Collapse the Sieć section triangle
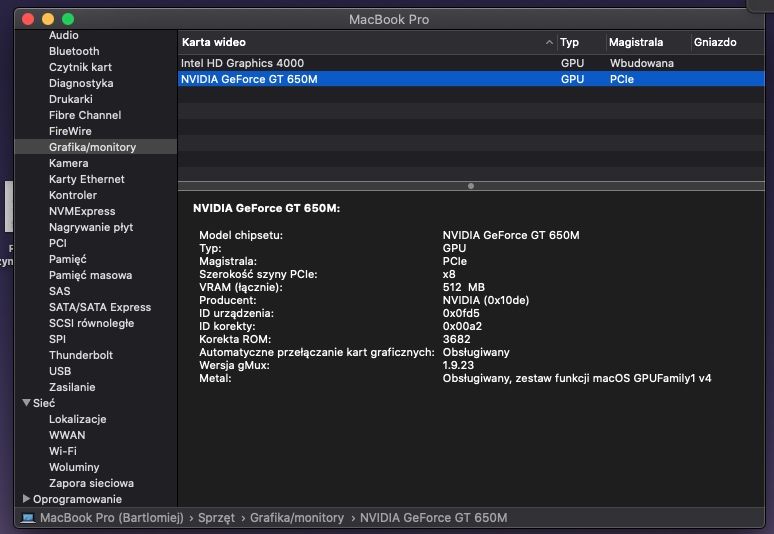 point(27,403)
